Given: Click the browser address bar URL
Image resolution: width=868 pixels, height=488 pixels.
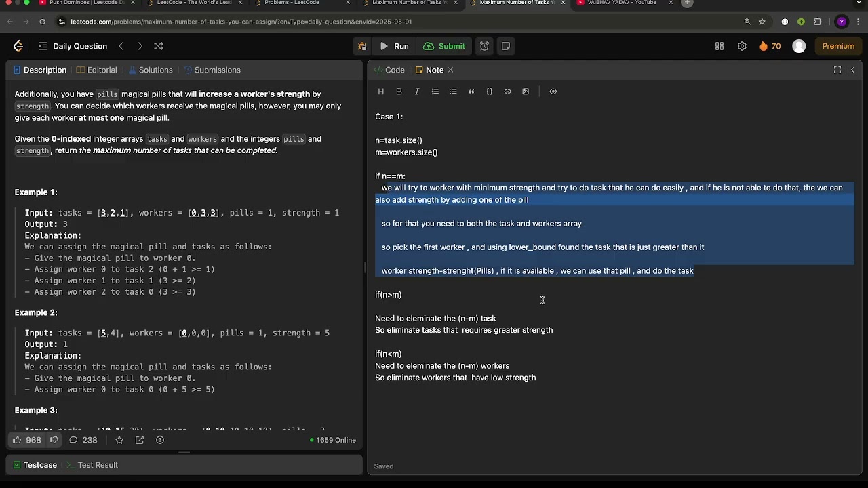Looking at the screenshot, I should click(x=241, y=22).
